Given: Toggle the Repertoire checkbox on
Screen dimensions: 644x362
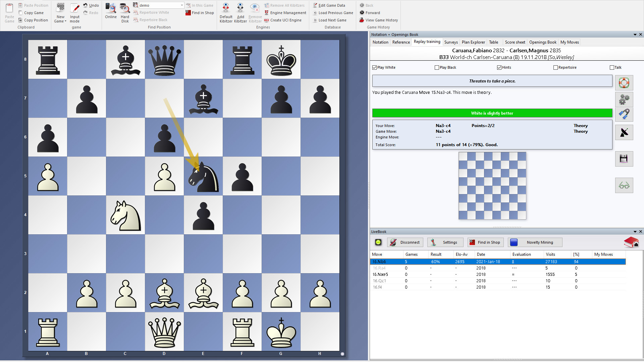Looking at the screenshot, I should [555, 67].
